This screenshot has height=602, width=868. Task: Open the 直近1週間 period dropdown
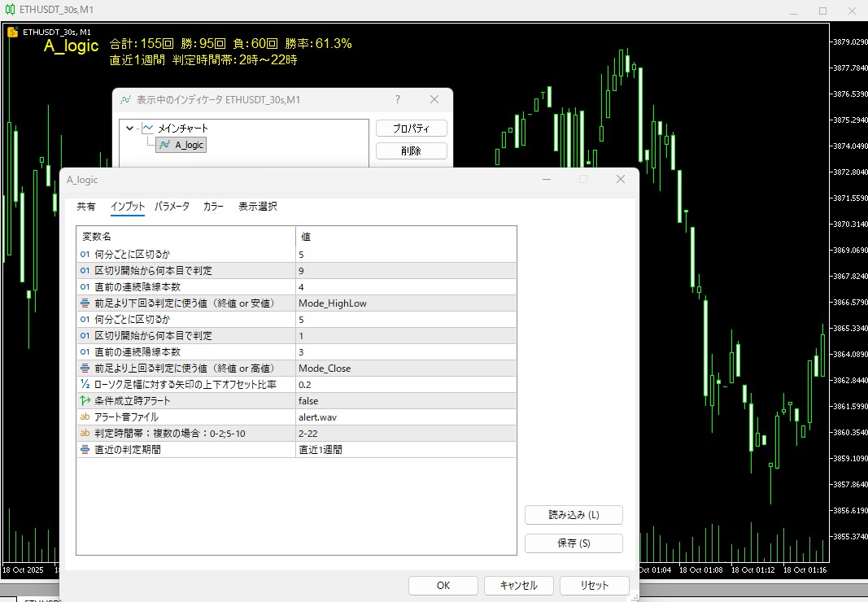click(x=406, y=450)
